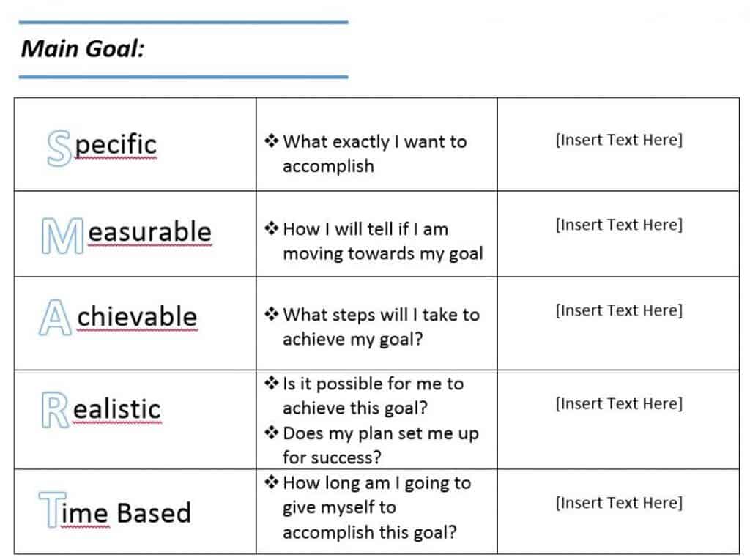The height and width of the screenshot is (560, 750).
Task: Select the Insert Text Here placeholder in Time Based row
Action: click(619, 503)
